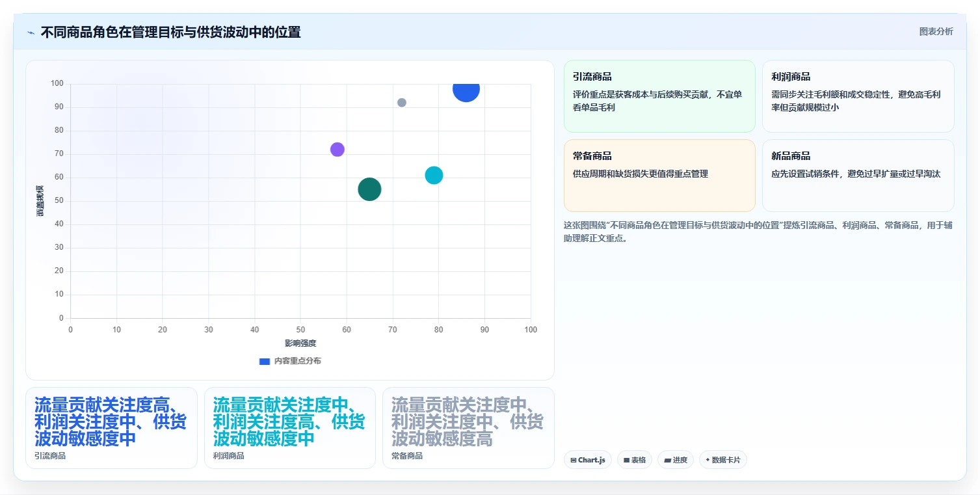The height and width of the screenshot is (495, 980).
Task: Select the cyan bubble in the chart
Action: pyautogui.click(x=434, y=175)
